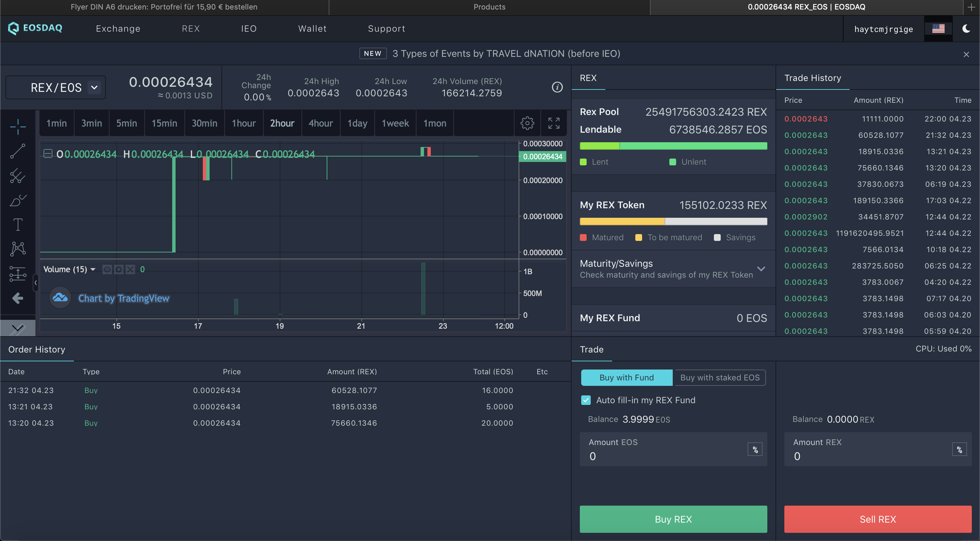Click the To be matured yellow swatch
The image size is (980, 541).
639,237
